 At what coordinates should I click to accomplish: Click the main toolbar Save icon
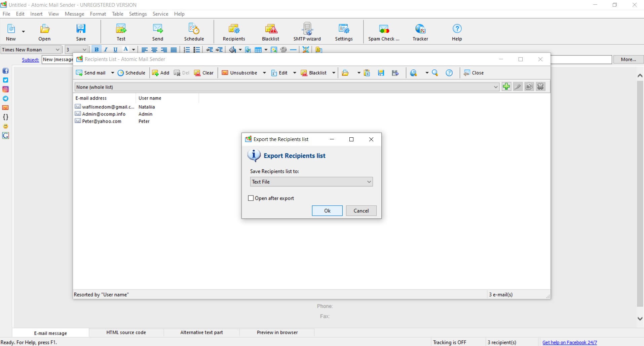point(81,32)
